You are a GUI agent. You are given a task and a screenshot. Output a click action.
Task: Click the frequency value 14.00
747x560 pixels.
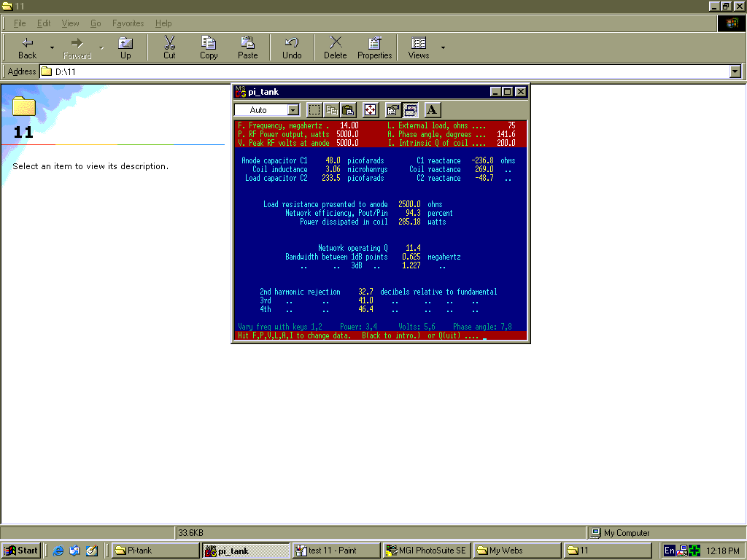pos(349,125)
